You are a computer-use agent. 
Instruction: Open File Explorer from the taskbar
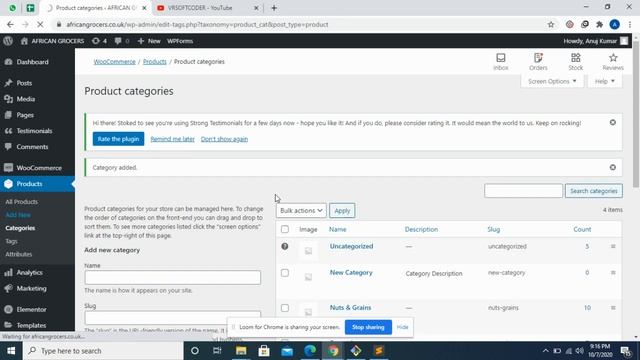tap(241, 351)
